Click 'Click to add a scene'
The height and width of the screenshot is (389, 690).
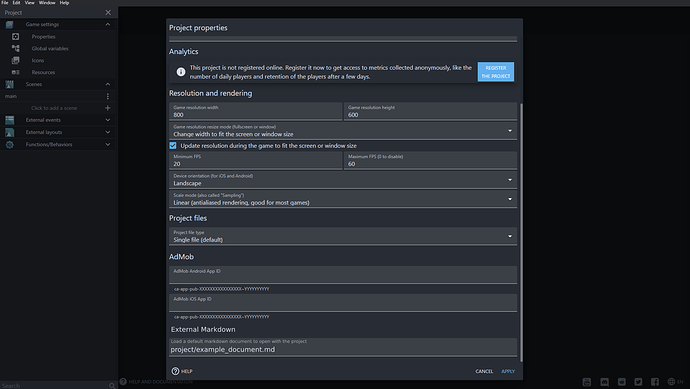54,108
